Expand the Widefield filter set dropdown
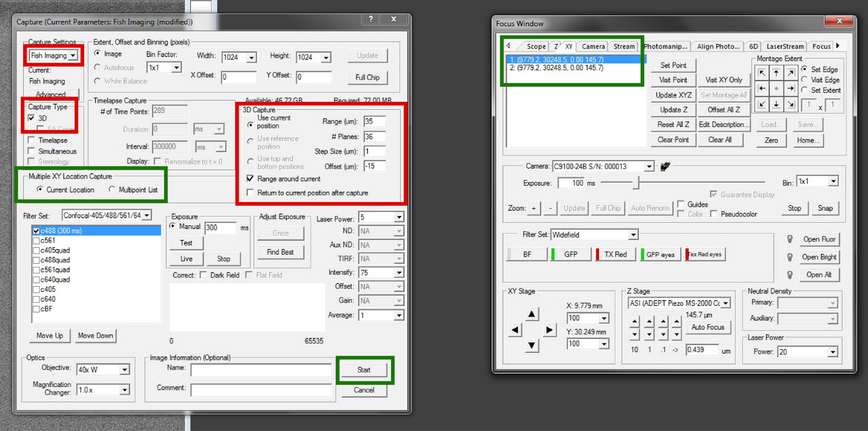 click(633, 235)
